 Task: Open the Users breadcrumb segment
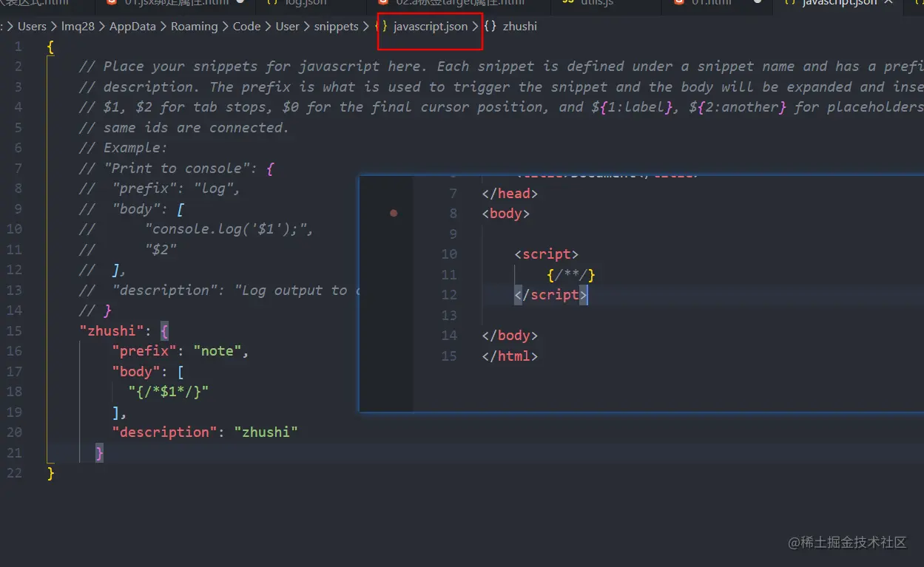pos(32,26)
